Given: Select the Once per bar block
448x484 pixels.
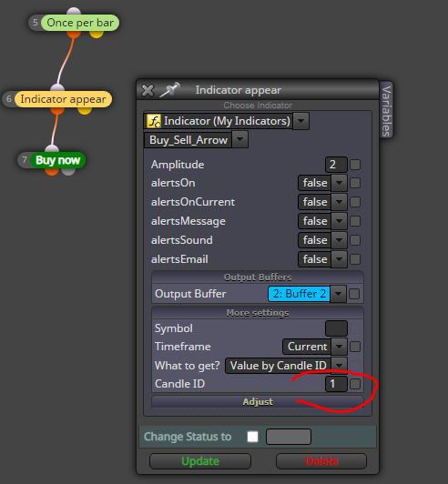Looking at the screenshot, I should 80,23.
